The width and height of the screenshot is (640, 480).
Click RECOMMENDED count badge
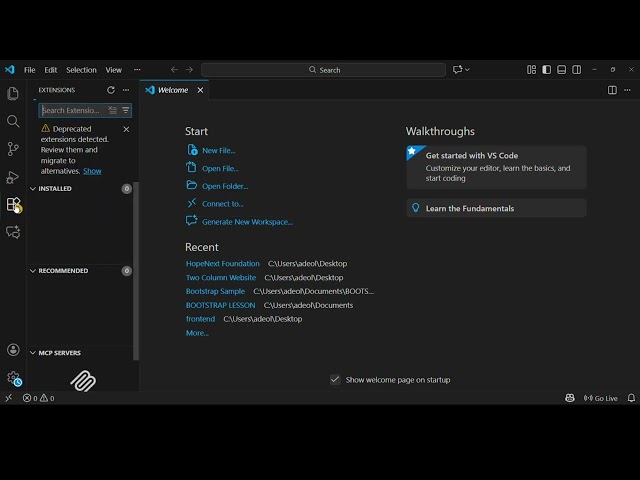[127, 271]
